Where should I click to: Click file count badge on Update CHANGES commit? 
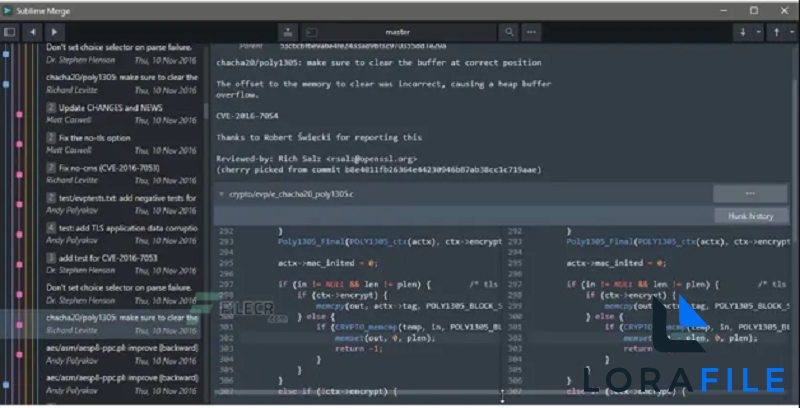click(51, 108)
